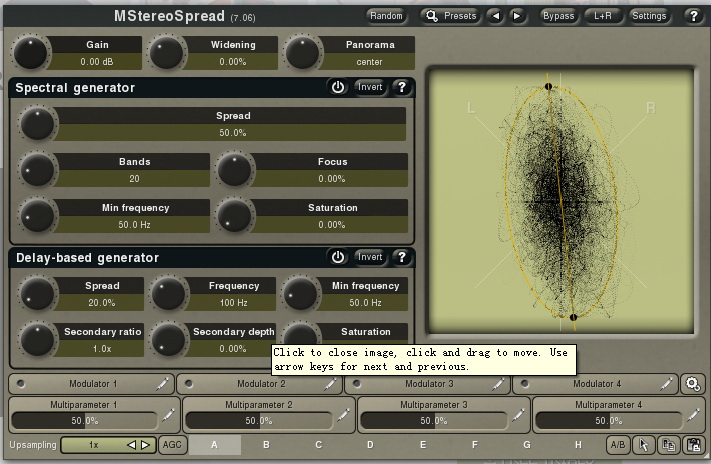Click the Spectral generator Spread knob
Viewport: 711px width, 464px height.
(x=37, y=124)
